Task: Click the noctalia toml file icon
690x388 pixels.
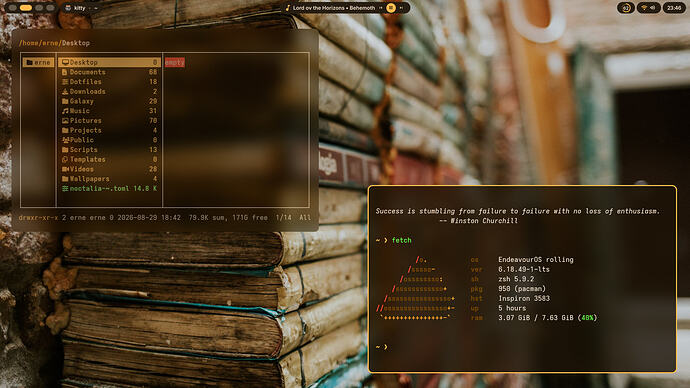Action: pos(65,188)
